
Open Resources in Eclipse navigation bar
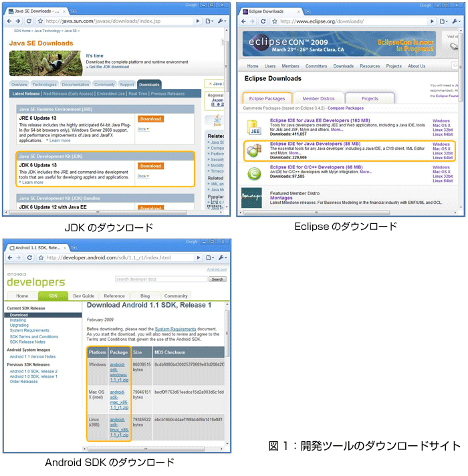point(370,66)
